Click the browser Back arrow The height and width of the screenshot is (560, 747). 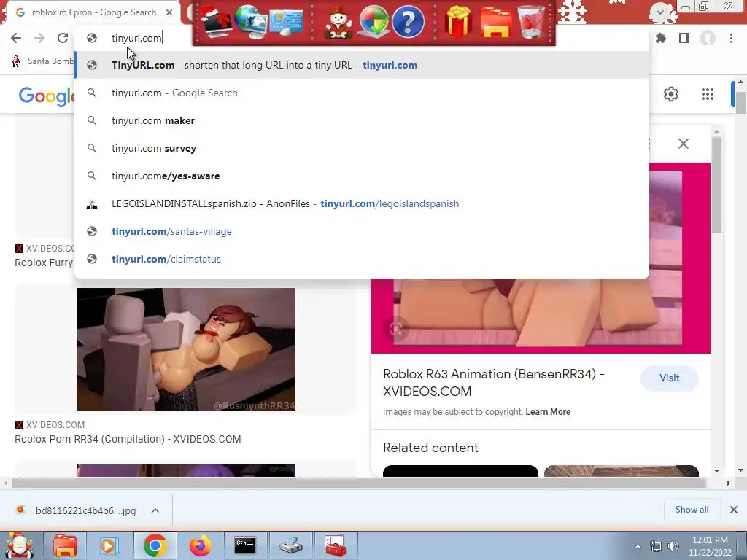[16, 38]
